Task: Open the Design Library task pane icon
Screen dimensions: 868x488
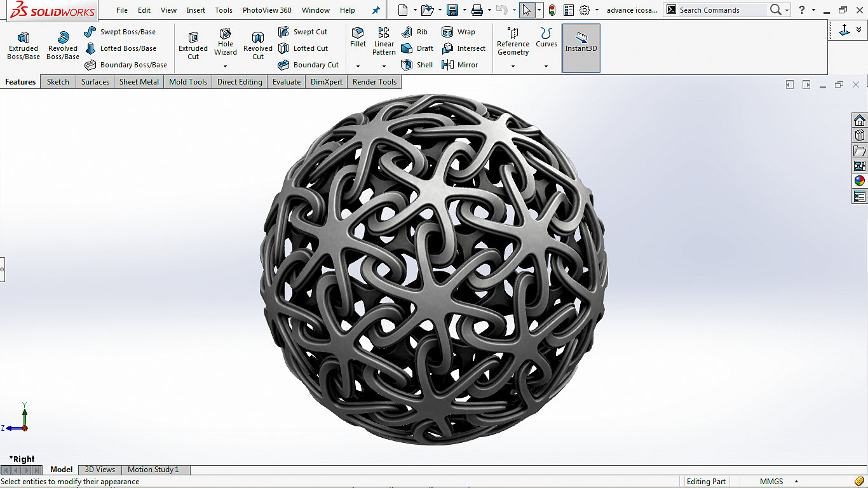Action: 860,135
